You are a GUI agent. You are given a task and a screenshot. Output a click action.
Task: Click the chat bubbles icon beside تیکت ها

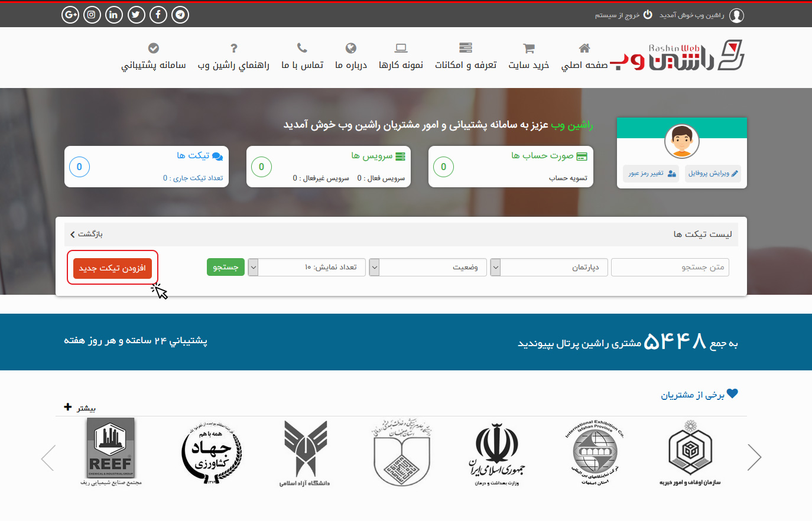(x=217, y=156)
